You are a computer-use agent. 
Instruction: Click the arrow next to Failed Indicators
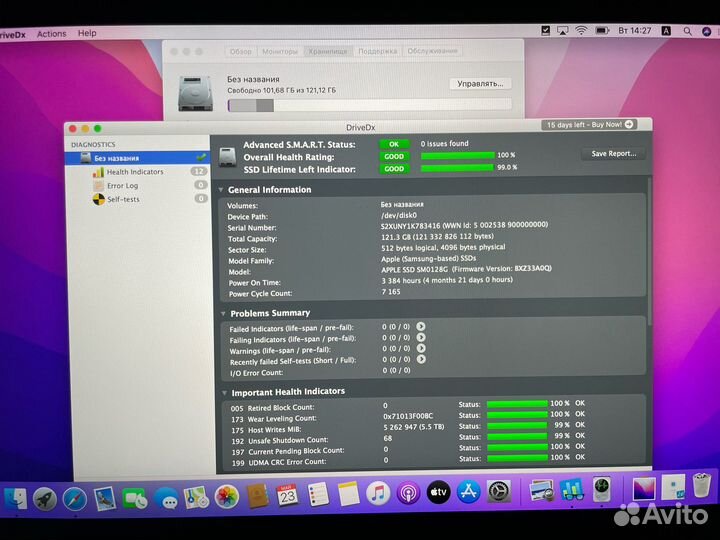click(x=421, y=326)
